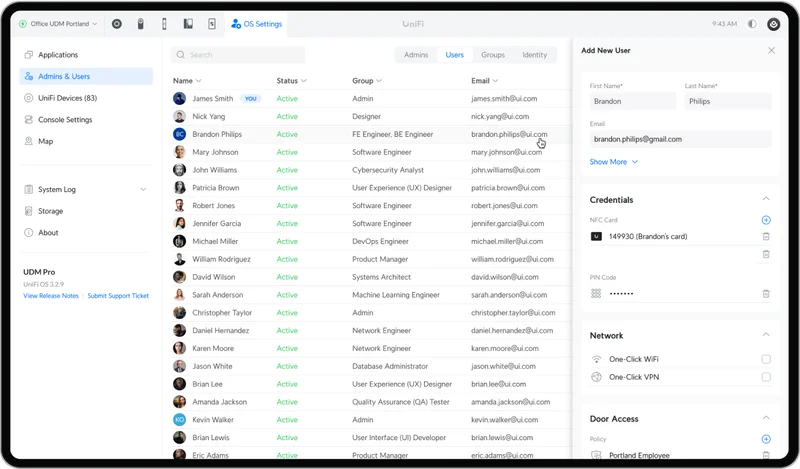Sort by the Email column header
800x469 pixels.
(x=484, y=81)
